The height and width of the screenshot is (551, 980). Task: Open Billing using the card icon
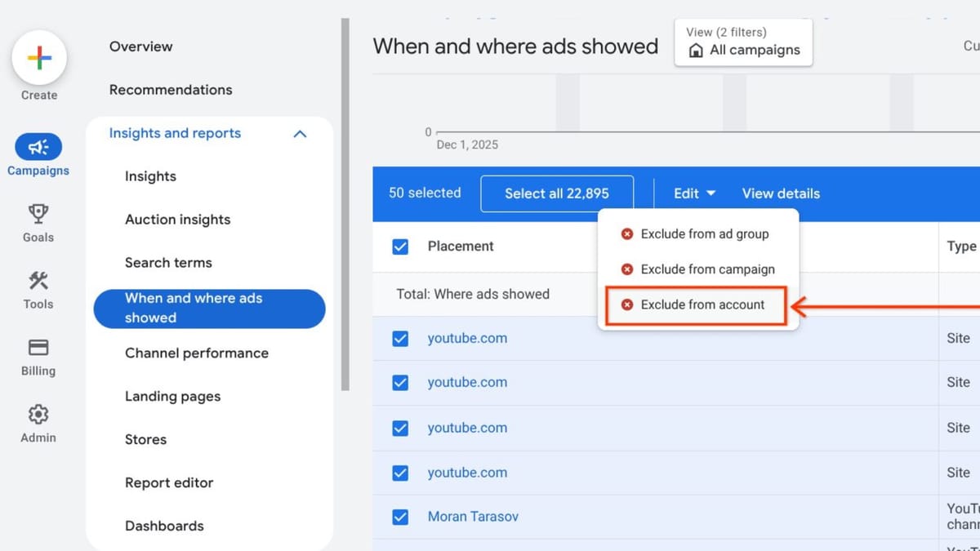pos(38,347)
